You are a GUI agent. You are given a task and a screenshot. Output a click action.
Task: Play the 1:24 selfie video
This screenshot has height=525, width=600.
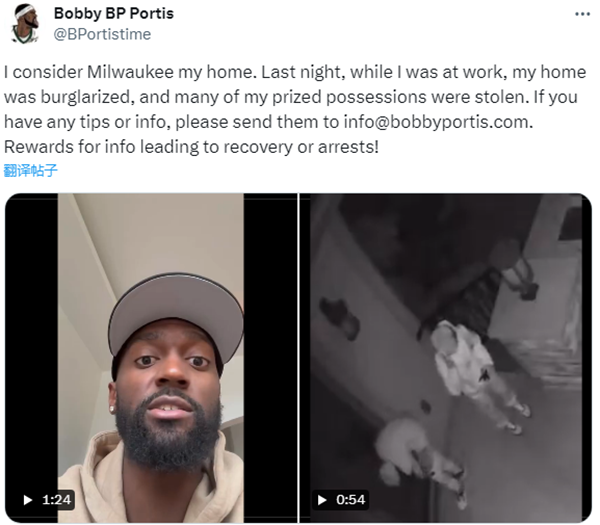pos(28,500)
